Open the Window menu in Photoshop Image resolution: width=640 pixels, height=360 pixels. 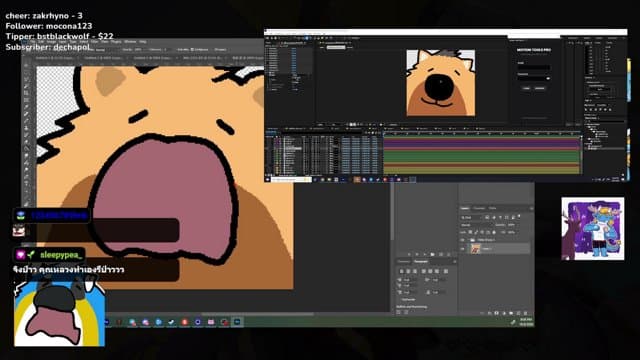130,42
